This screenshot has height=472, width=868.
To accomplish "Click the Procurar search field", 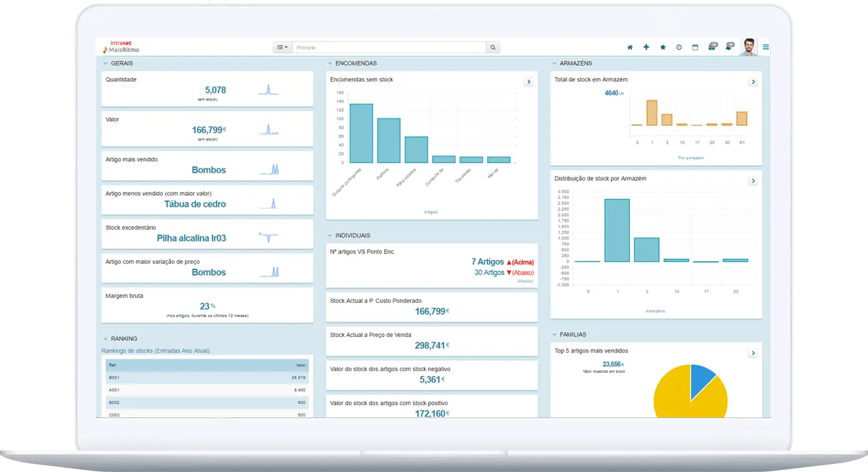I will 389,47.
